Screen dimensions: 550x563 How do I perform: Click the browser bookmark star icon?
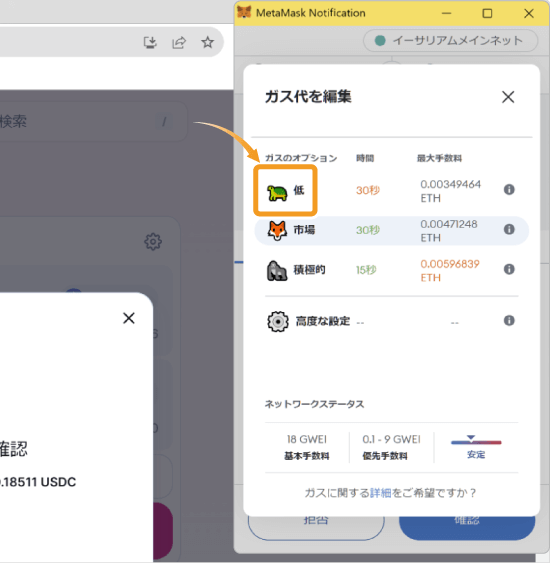pos(208,42)
